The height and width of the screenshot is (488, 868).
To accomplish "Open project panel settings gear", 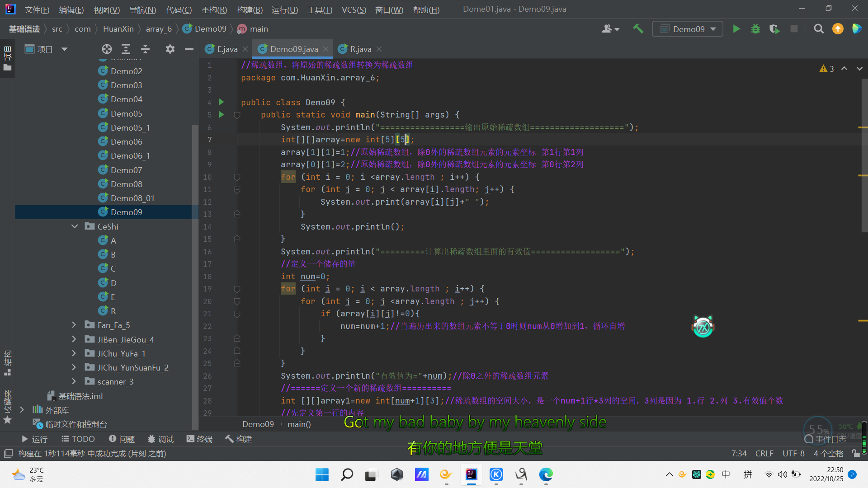I will pos(170,49).
